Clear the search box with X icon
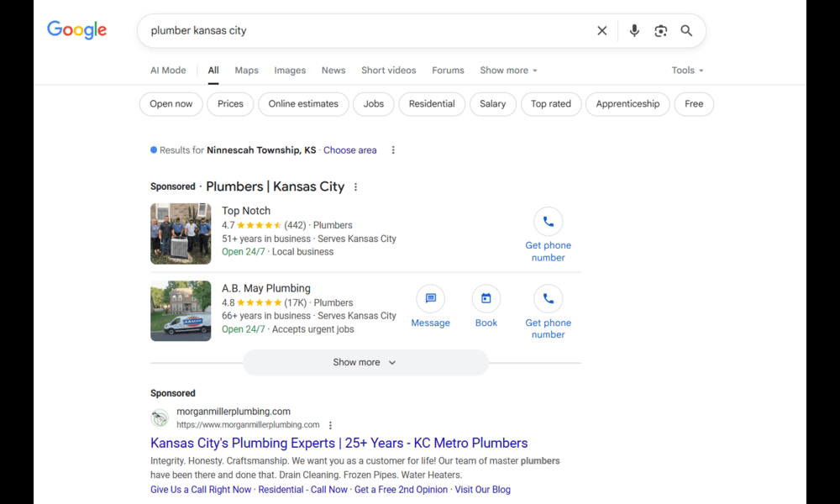This screenshot has height=504, width=840. point(601,31)
